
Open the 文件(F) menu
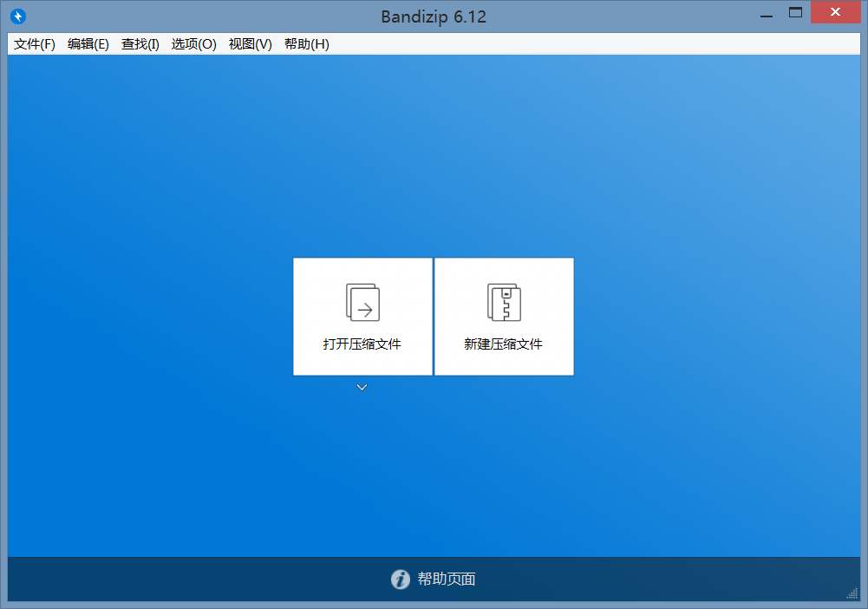[35, 43]
